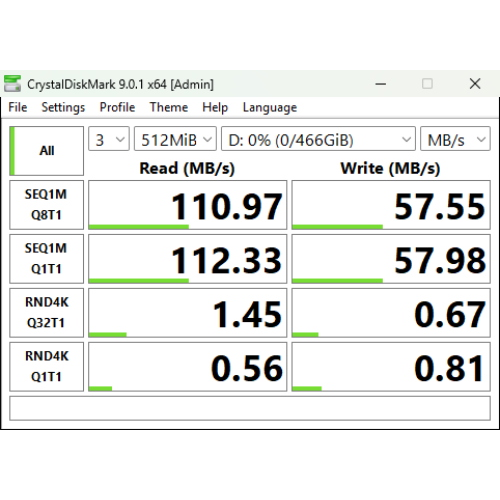Viewport: 500px width, 500px height.
Task: Click the 57.55 write result
Action: 391,205
